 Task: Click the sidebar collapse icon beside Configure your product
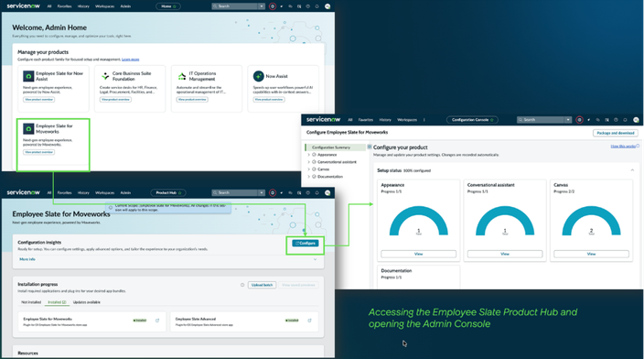[x=370, y=147]
